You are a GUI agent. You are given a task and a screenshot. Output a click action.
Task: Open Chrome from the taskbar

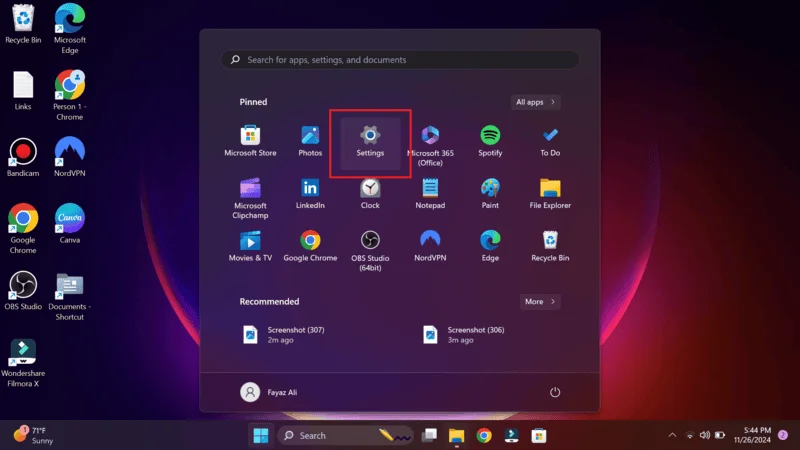coord(484,435)
